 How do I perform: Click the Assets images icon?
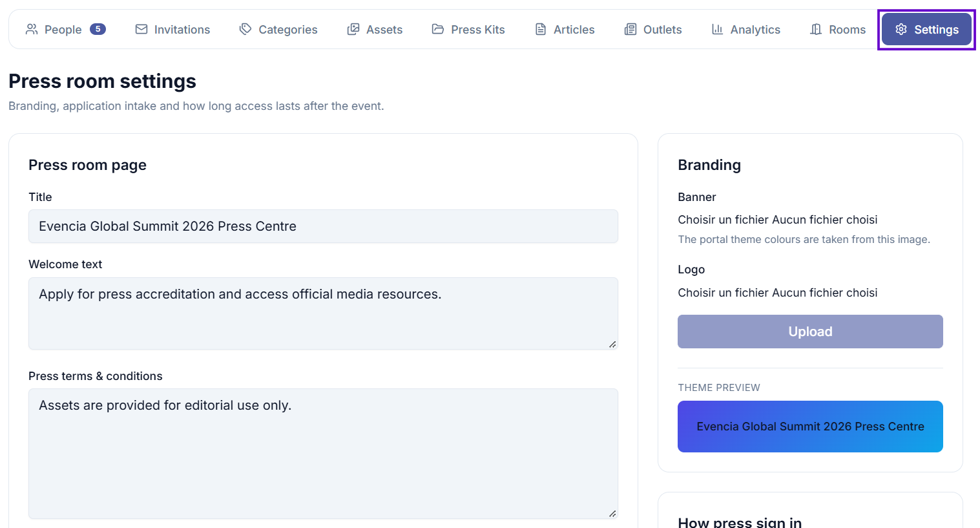click(353, 29)
